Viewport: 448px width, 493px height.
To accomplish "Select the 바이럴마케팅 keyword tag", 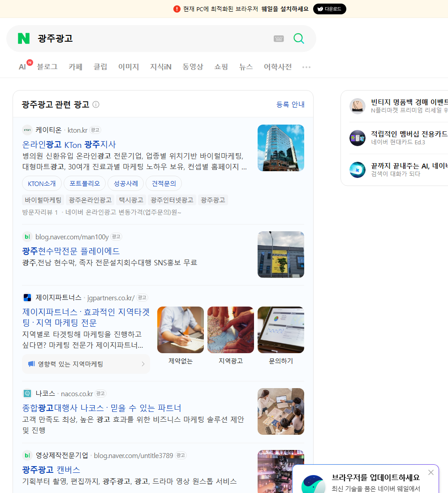I will pyautogui.click(x=43, y=200).
